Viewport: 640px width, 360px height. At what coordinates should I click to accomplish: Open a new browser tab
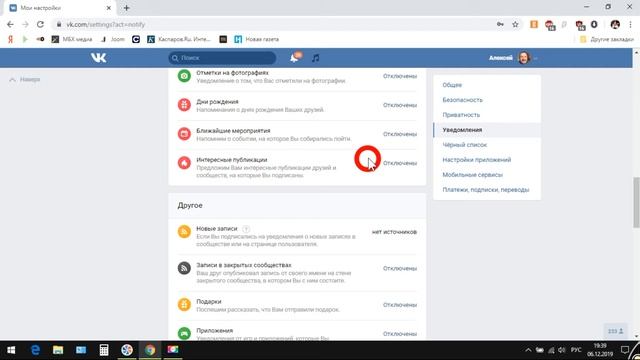(127, 8)
